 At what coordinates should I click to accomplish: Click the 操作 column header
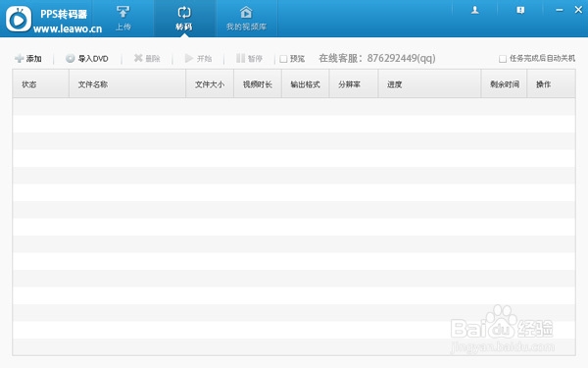551,83
